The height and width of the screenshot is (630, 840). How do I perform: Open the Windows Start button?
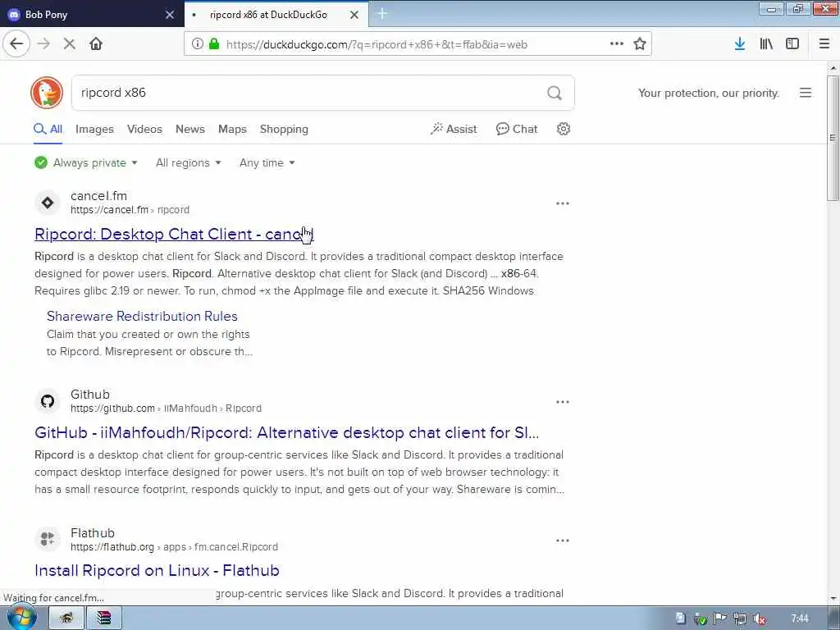pyautogui.click(x=21, y=618)
